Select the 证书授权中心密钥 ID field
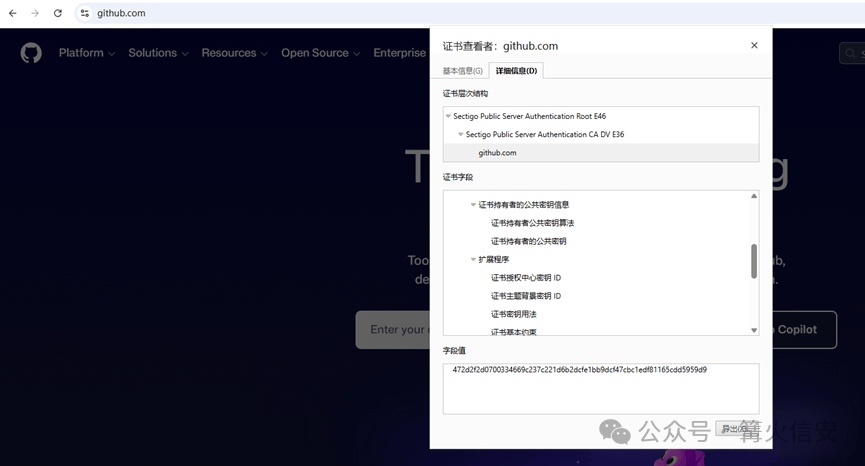Viewport: 865px width, 466px height. point(526,277)
